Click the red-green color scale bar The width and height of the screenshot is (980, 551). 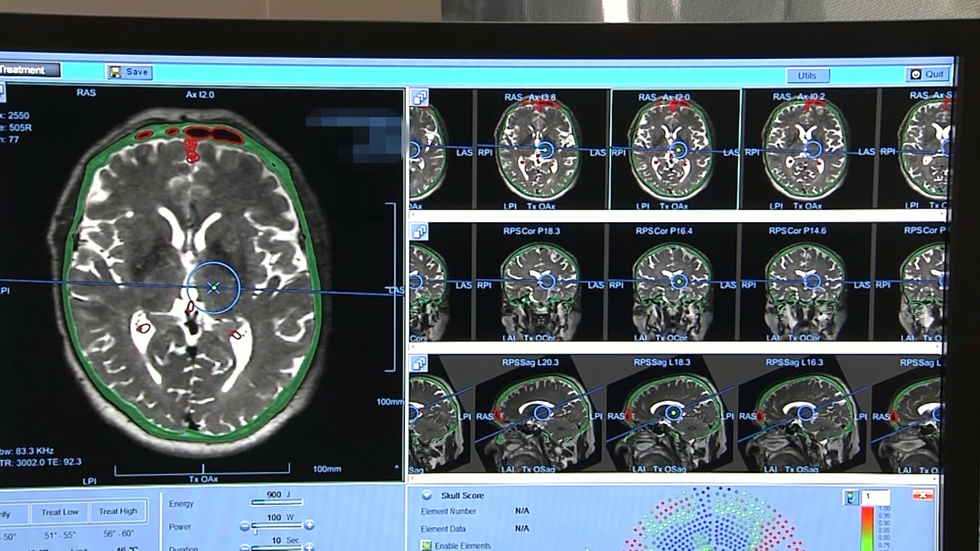pos(867,528)
